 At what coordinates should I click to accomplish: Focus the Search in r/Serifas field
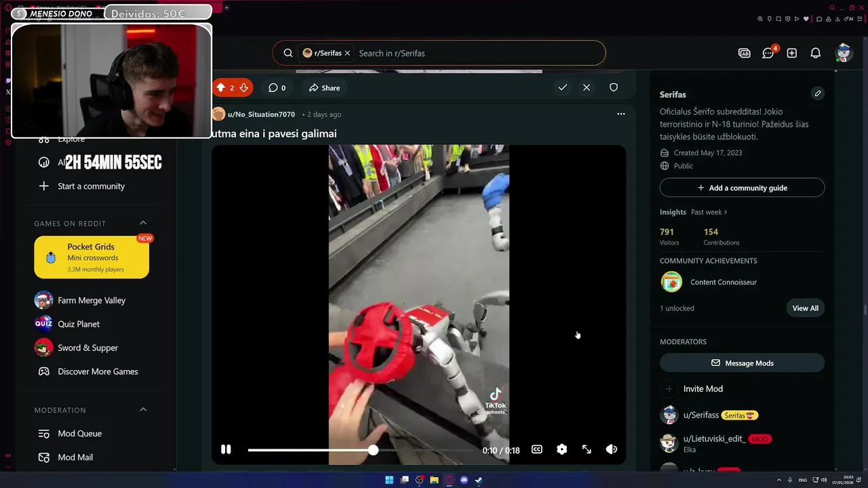point(477,53)
